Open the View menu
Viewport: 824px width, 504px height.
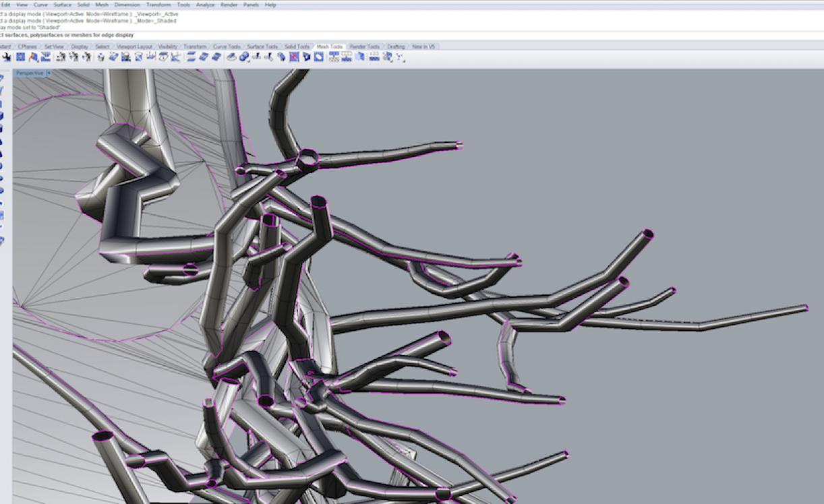coord(22,5)
